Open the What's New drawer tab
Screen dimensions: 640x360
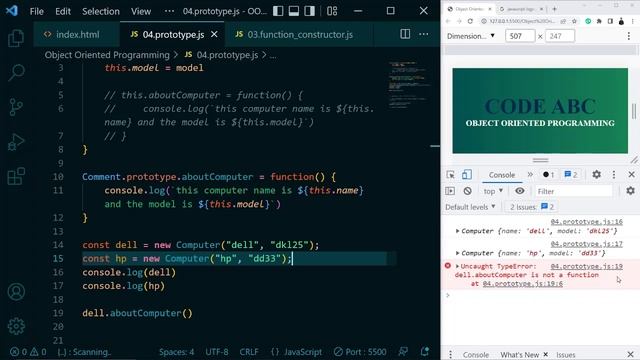[x=520, y=355]
